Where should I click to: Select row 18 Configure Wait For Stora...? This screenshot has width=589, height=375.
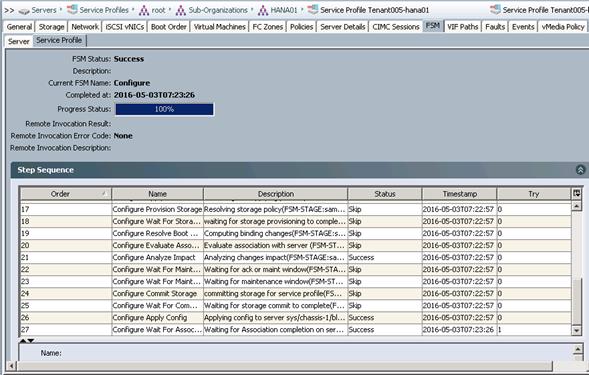coord(296,221)
